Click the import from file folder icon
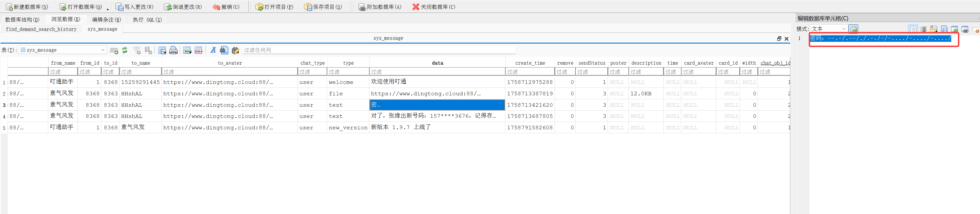This screenshot has height=214, width=980. point(934,29)
